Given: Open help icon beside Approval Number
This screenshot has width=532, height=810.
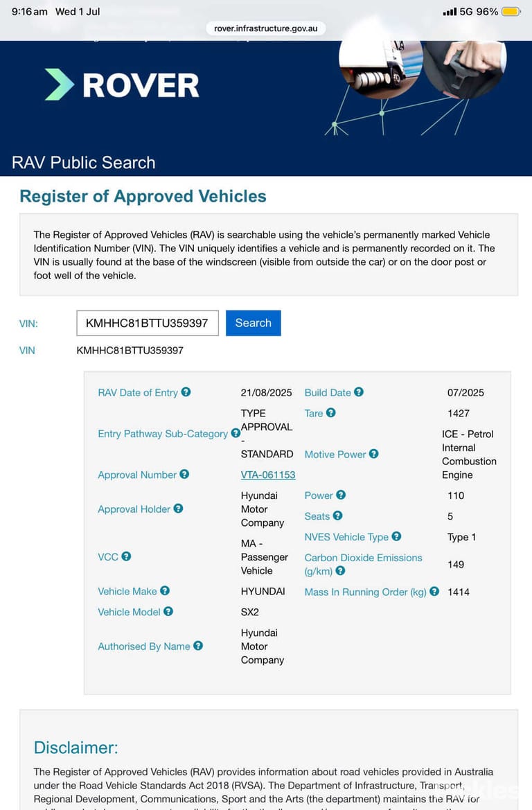Looking at the screenshot, I should pyautogui.click(x=184, y=474).
